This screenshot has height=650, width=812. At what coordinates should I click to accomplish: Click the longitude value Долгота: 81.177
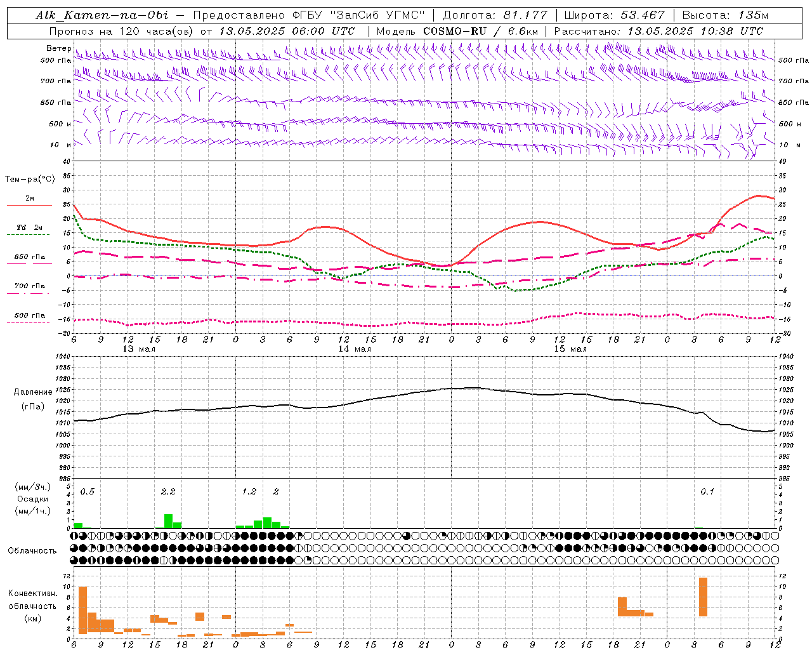[x=495, y=15]
